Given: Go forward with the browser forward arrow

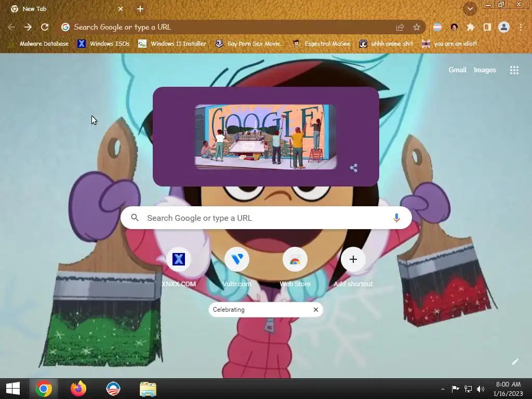Looking at the screenshot, I should tap(28, 27).
